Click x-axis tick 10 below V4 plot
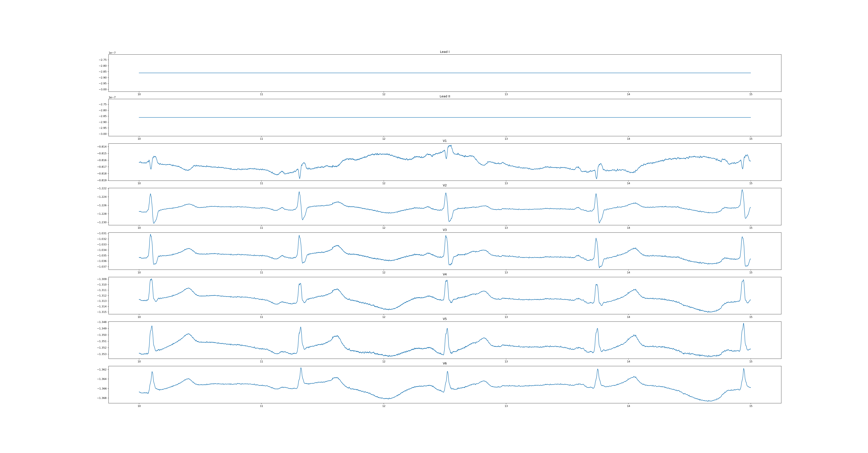This screenshot has height=453, width=868. click(139, 317)
